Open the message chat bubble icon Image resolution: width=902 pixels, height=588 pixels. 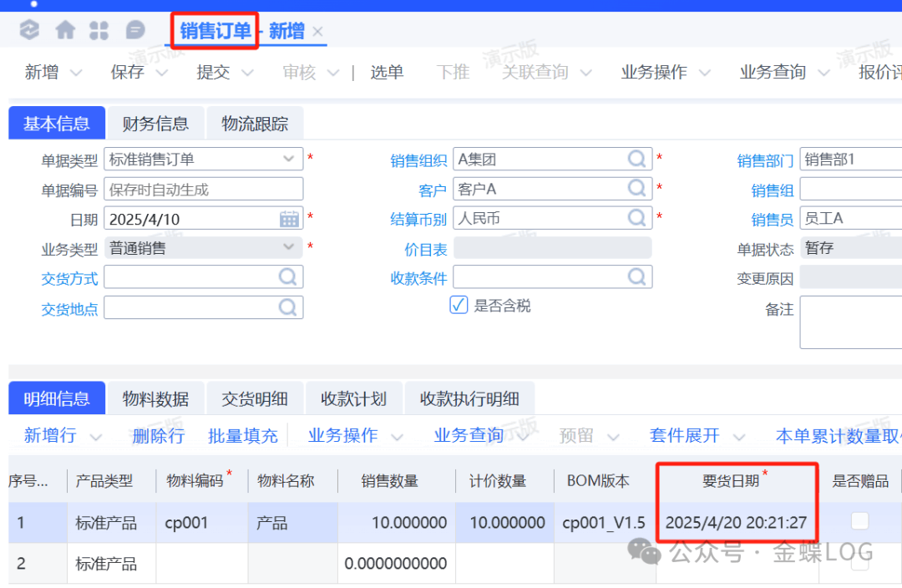point(135,31)
